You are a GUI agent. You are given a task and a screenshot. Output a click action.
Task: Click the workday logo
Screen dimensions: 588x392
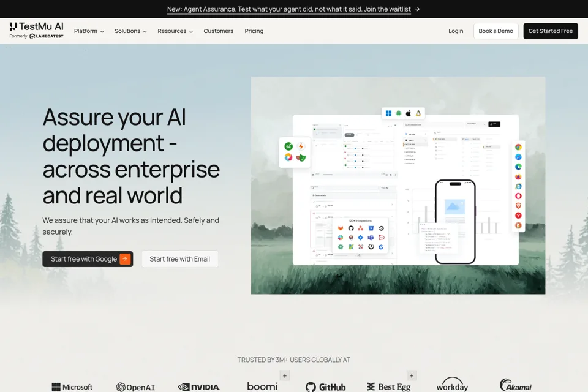point(452,385)
